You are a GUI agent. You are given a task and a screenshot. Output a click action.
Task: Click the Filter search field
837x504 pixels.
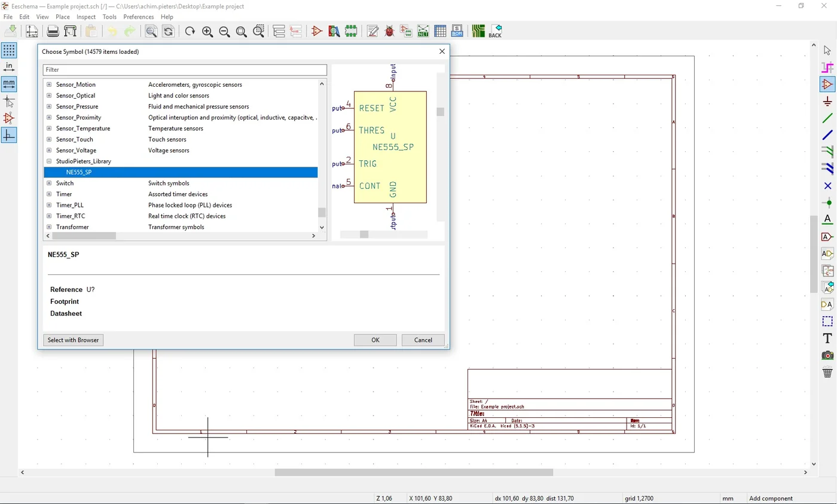tap(185, 70)
